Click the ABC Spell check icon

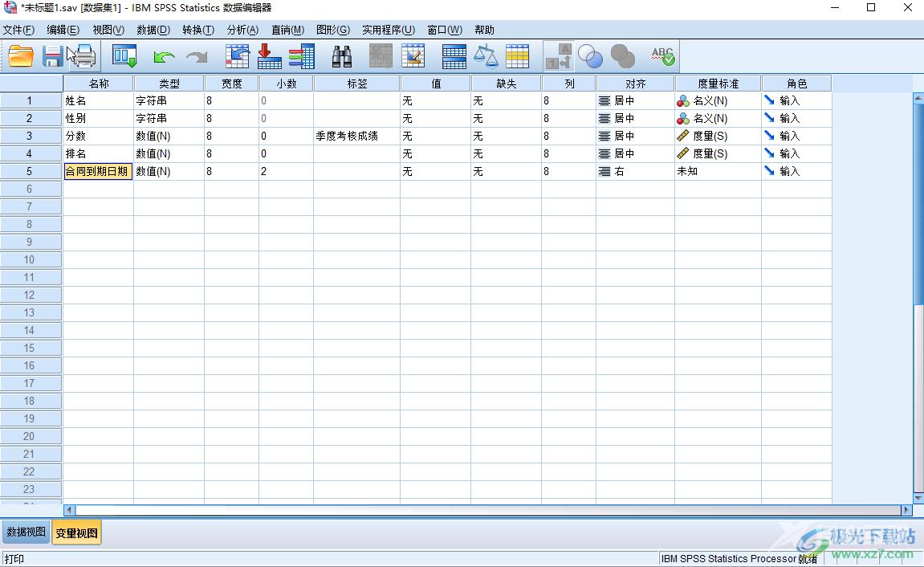[663, 56]
